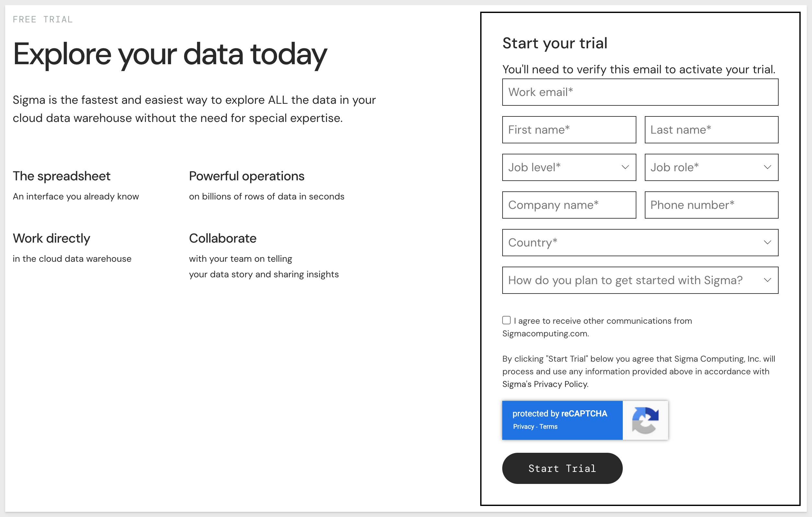
Task: Open the reCAPTCHA Privacy link
Action: pos(523,427)
